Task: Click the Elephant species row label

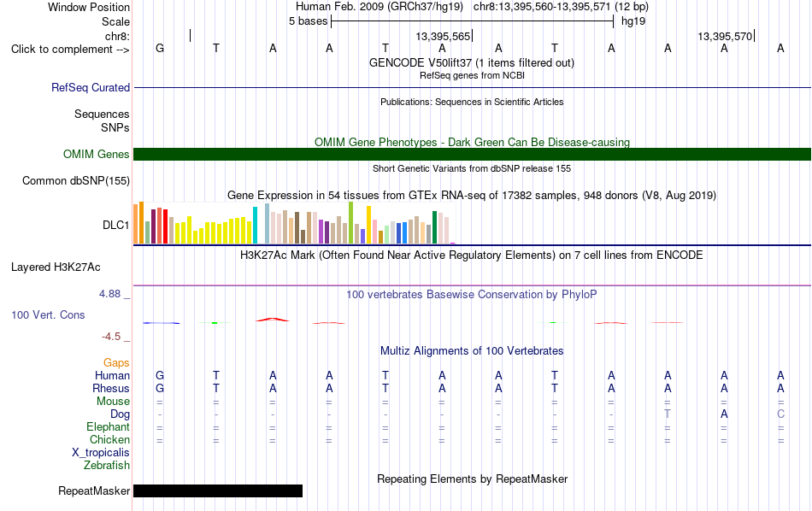Action: pos(109,426)
